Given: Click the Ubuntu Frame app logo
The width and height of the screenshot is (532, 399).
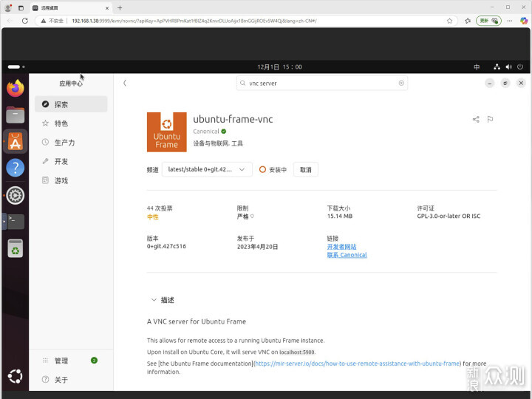Looking at the screenshot, I should click(166, 132).
